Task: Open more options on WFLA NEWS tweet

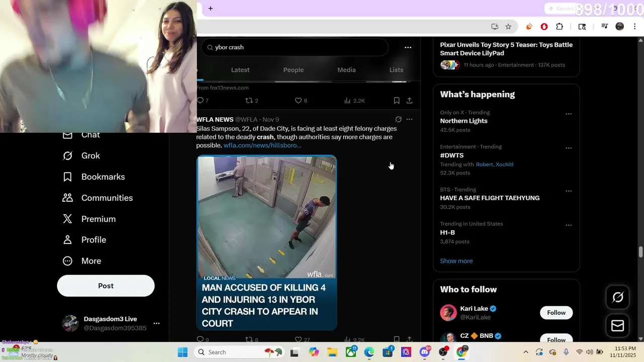Action: [410, 120]
